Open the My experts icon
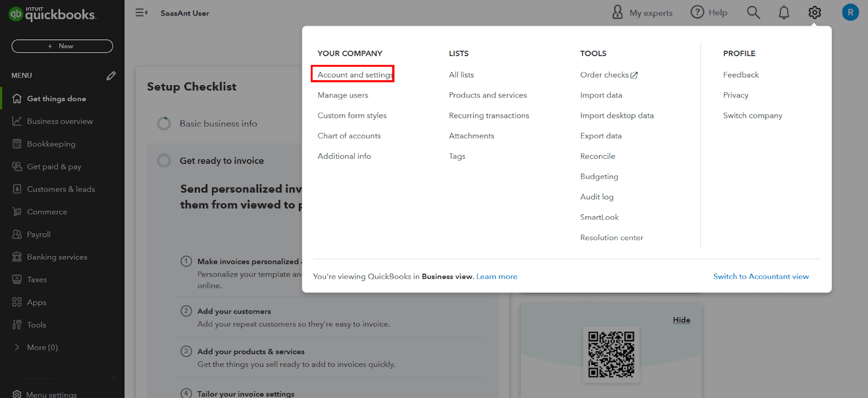Viewport: 868px width, 398px height. 617,12
